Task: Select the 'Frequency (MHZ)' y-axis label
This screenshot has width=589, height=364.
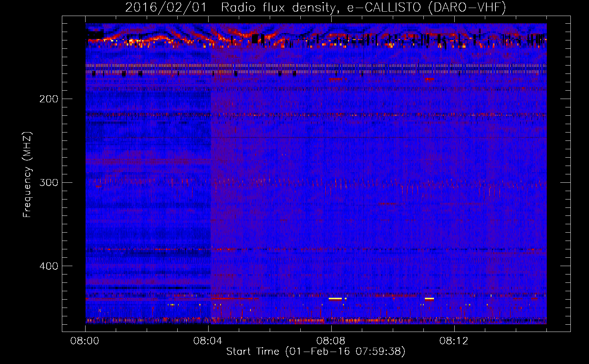Action: click(x=27, y=175)
